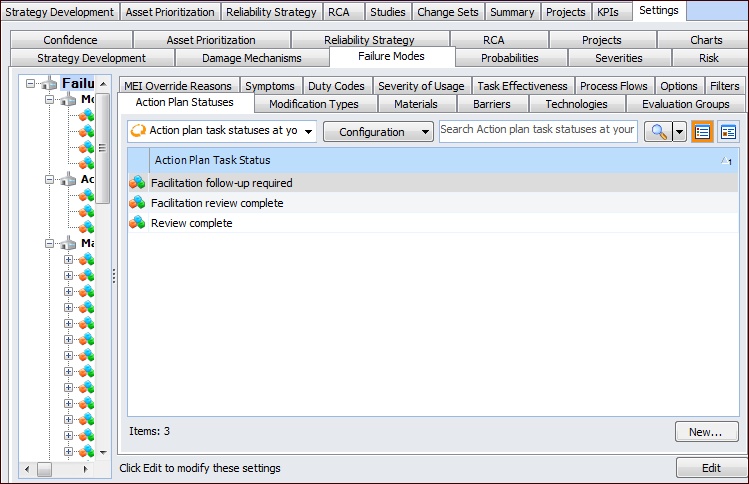Click tree panel scroll down arrow
749x484 pixels.
[x=103, y=452]
